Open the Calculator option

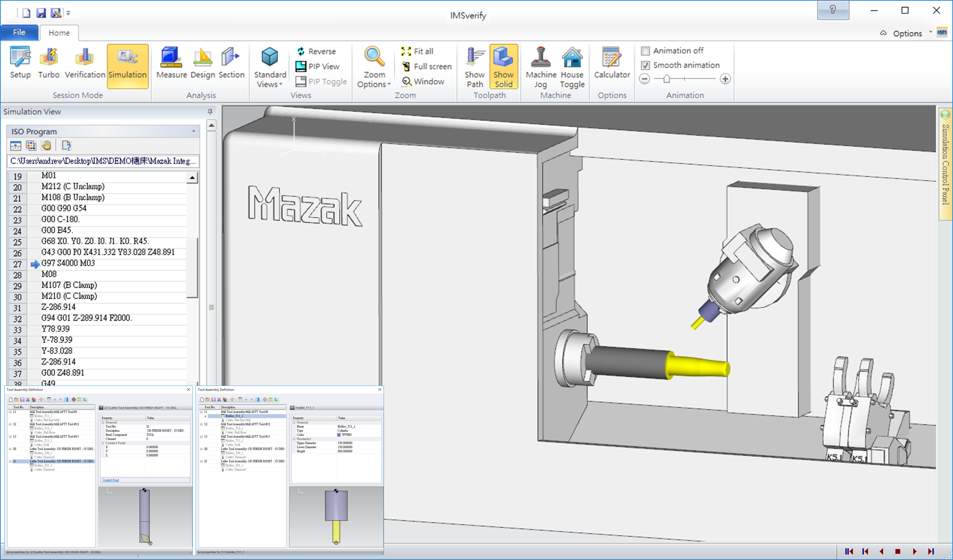612,63
